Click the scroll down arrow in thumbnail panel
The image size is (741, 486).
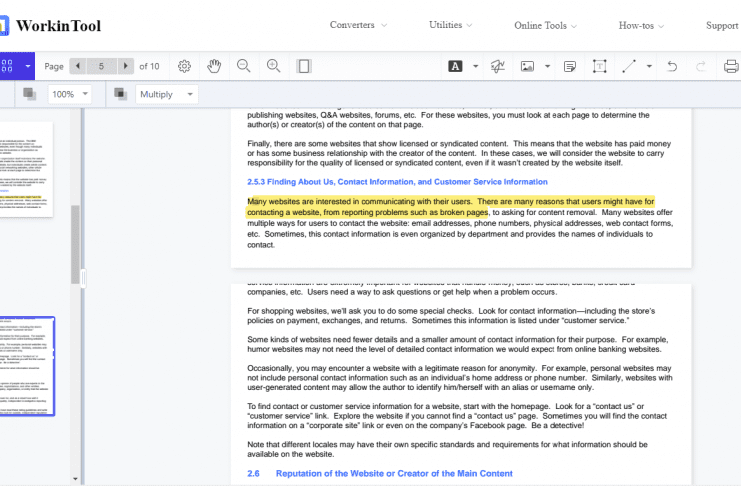75,479
